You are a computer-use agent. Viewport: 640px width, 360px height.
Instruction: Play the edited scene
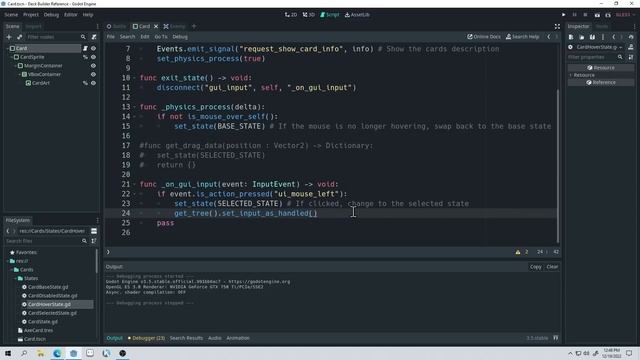(597, 15)
